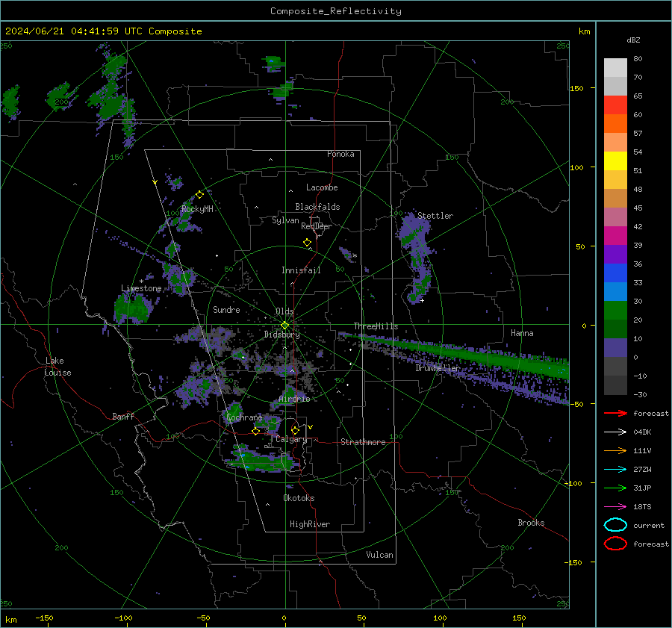Click the Cochrane town label

point(244,417)
